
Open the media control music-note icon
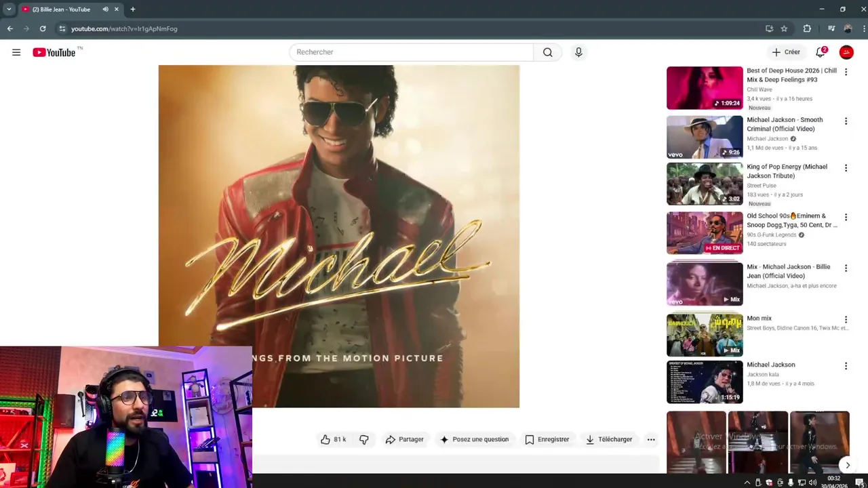[x=831, y=28]
